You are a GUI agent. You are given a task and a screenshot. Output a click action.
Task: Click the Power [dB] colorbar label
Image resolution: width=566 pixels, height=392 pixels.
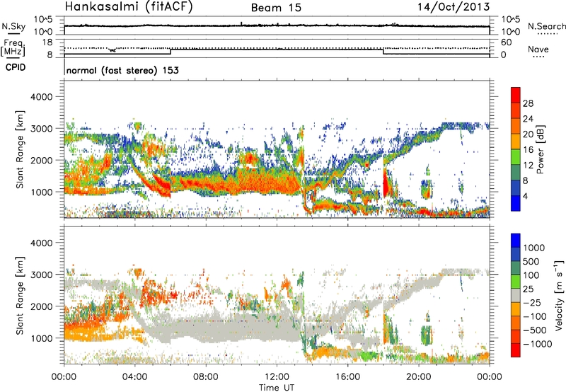click(540, 149)
